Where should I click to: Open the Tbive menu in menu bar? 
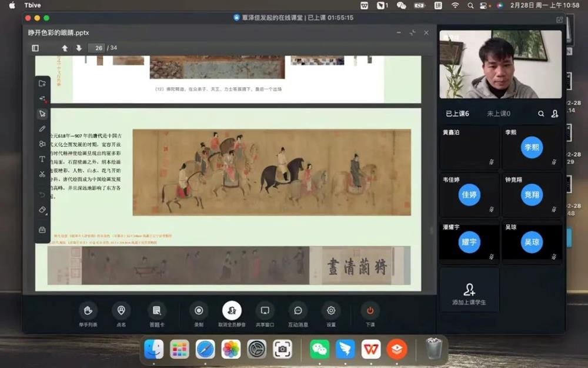coord(32,5)
